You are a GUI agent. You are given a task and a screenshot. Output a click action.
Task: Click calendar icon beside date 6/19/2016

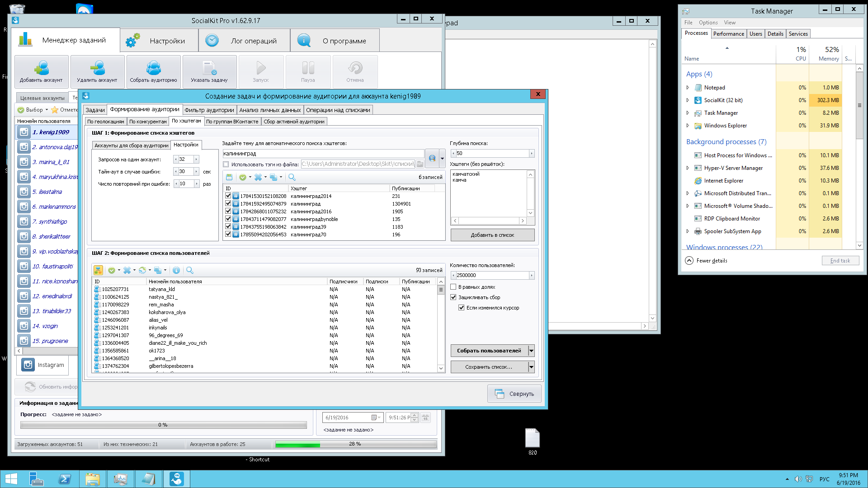pos(374,418)
